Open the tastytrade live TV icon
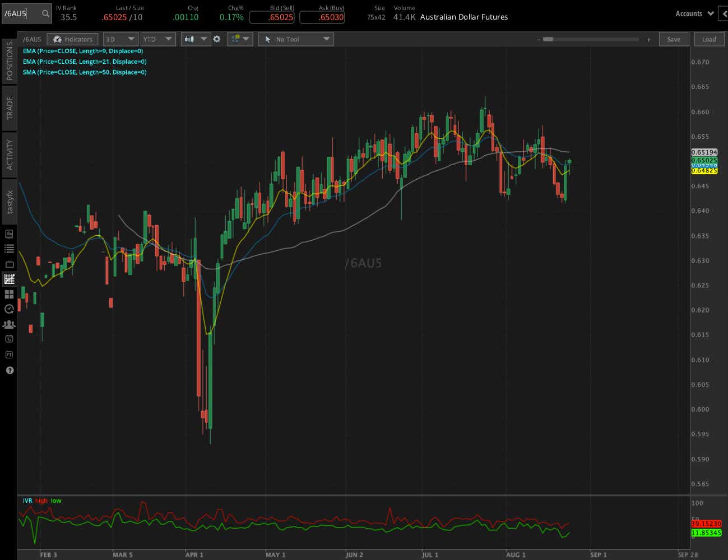This screenshot has height=560, width=728. coord(8,263)
